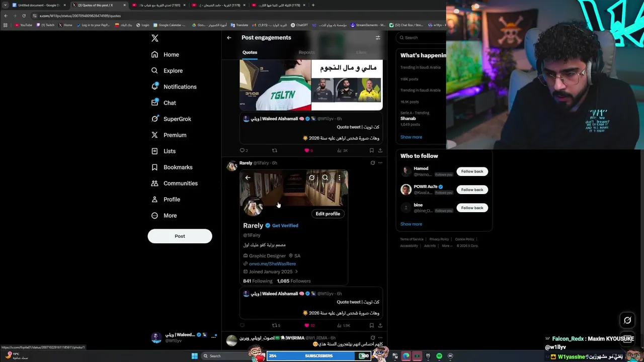The image size is (644, 362).
Task: Share the first quote post
Action: coord(380,150)
